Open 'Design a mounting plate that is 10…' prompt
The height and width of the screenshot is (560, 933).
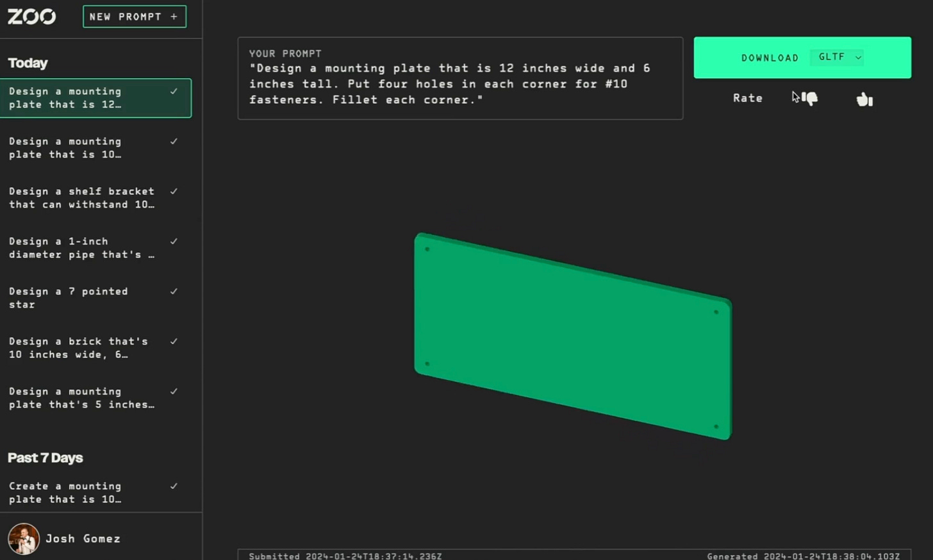coord(95,148)
